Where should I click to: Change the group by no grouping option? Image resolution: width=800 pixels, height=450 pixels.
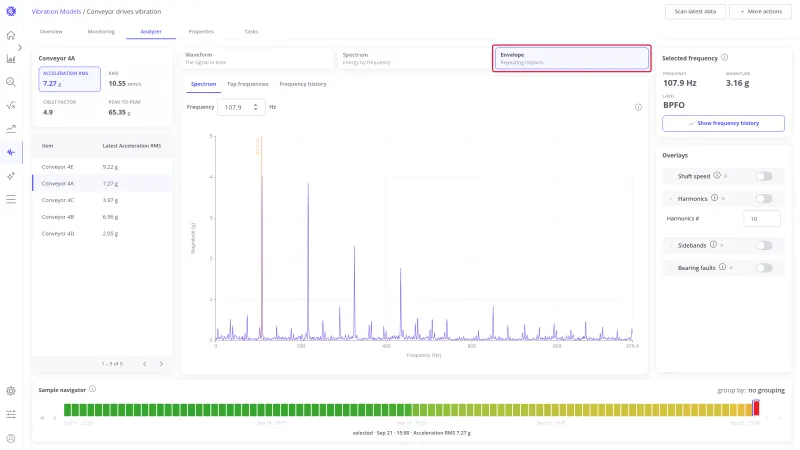point(766,390)
